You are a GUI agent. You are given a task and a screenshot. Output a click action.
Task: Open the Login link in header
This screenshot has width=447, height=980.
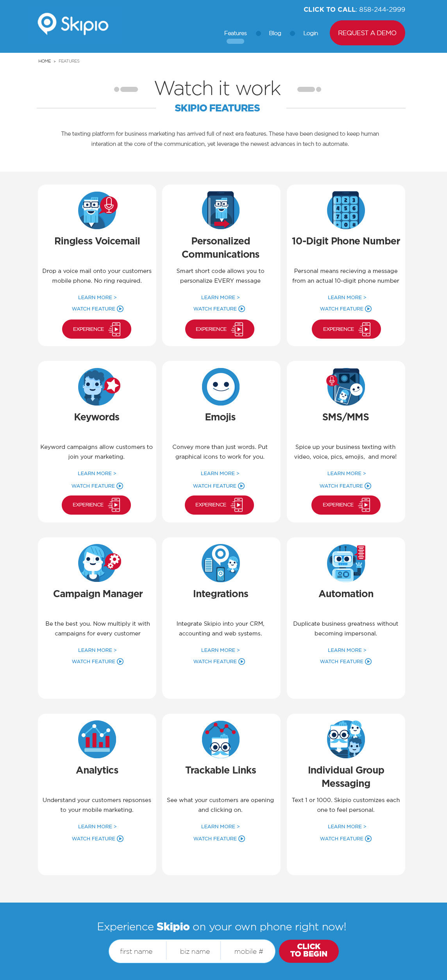point(311,33)
